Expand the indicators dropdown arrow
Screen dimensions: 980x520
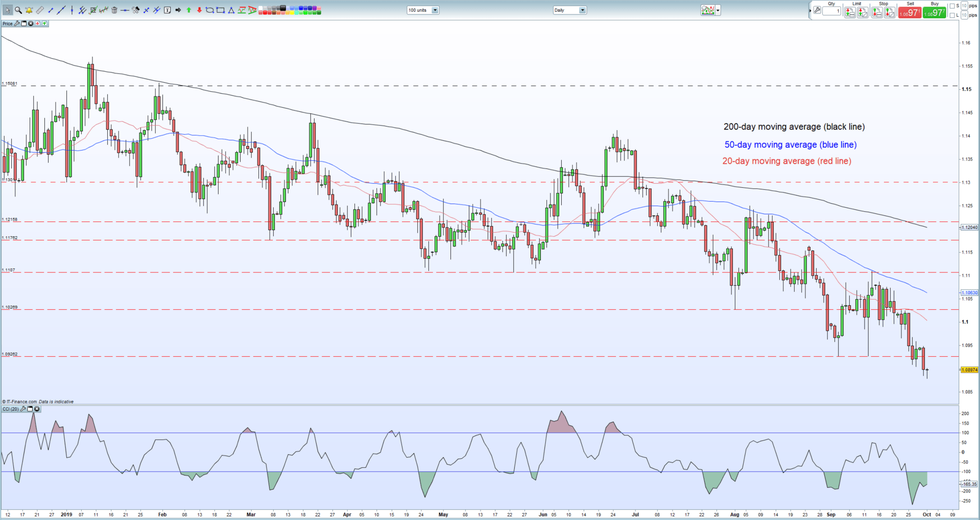coord(718,10)
